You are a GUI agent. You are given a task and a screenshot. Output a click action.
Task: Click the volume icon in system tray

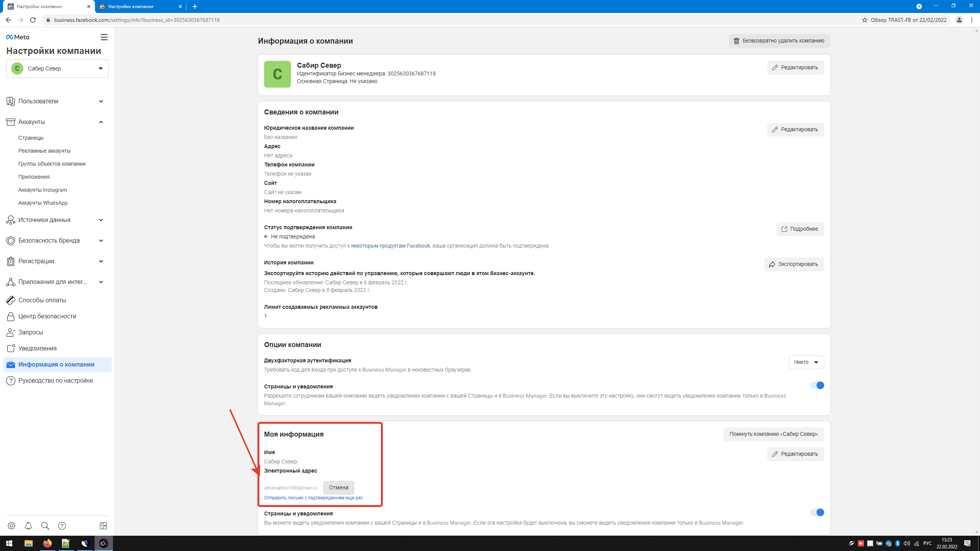click(907, 543)
